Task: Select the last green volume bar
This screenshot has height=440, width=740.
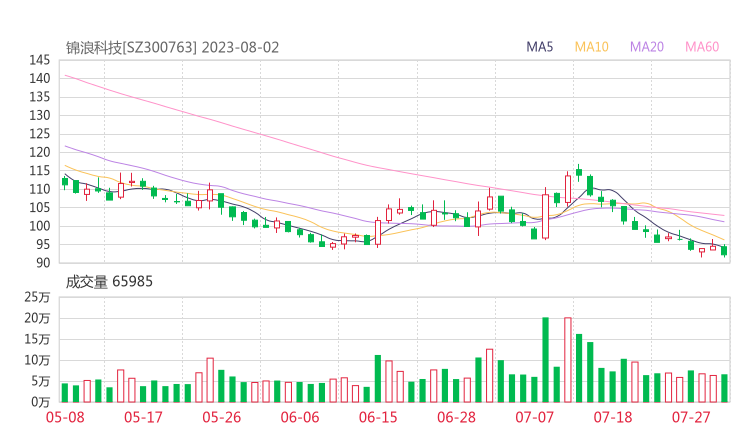Action: (724, 388)
